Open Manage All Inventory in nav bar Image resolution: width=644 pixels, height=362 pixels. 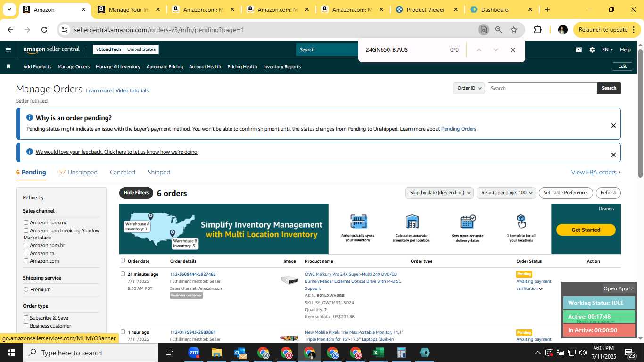click(x=118, y=67)
